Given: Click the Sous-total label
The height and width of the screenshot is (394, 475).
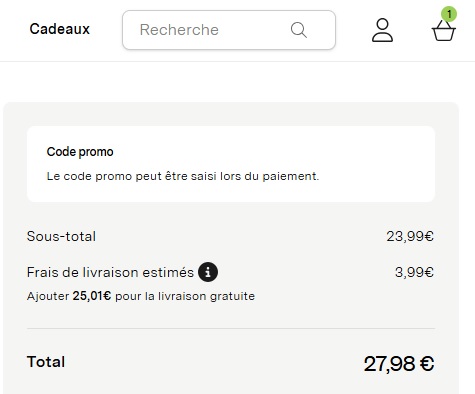Looking at the screenshot, I should (61, 236).
